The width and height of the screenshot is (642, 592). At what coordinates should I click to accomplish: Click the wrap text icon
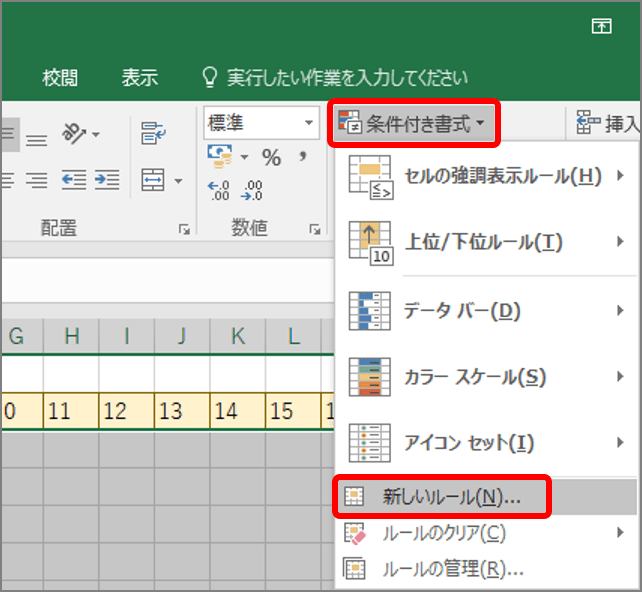pyautogui.click(x=153, y=133)
